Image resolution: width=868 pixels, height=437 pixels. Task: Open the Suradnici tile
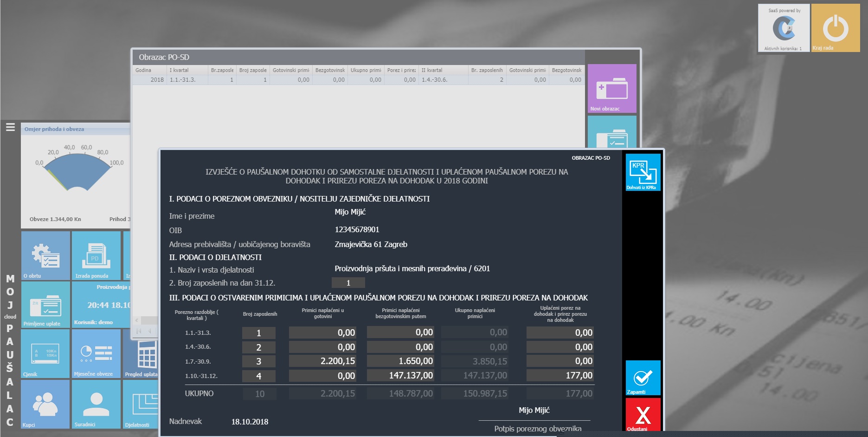coord(96,404)
